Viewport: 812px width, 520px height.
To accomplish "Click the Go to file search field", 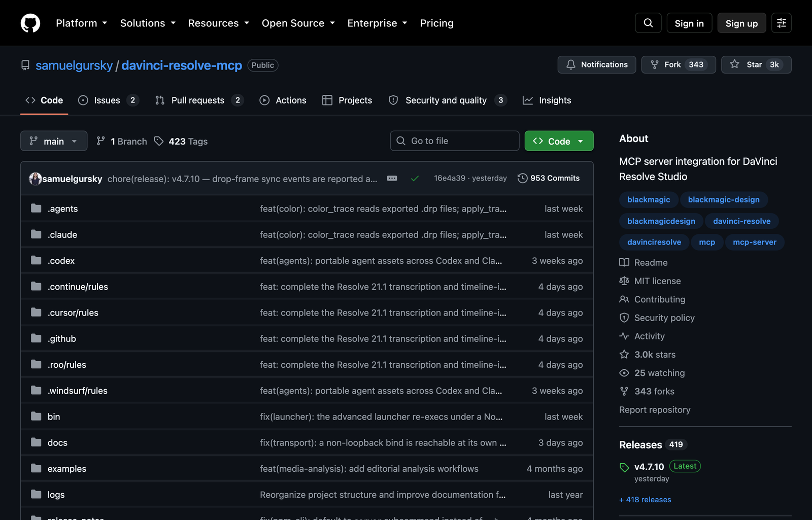I will [455, 141].
